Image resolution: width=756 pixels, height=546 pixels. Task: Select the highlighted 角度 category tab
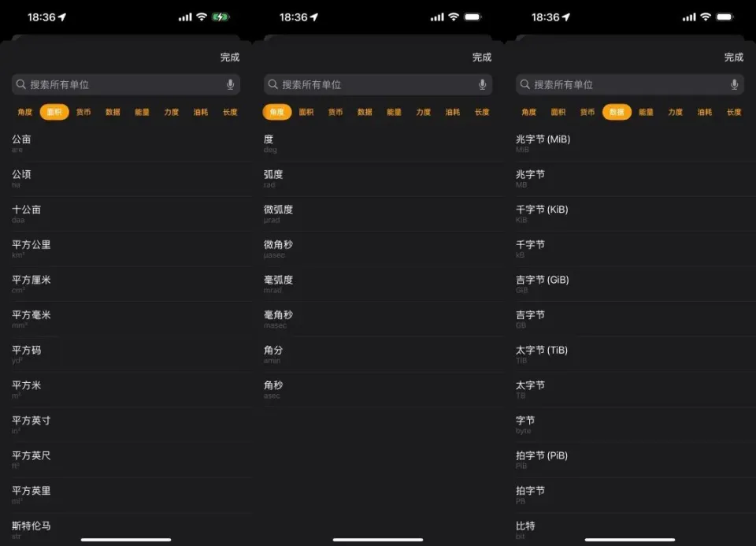[x=277, y=112]
